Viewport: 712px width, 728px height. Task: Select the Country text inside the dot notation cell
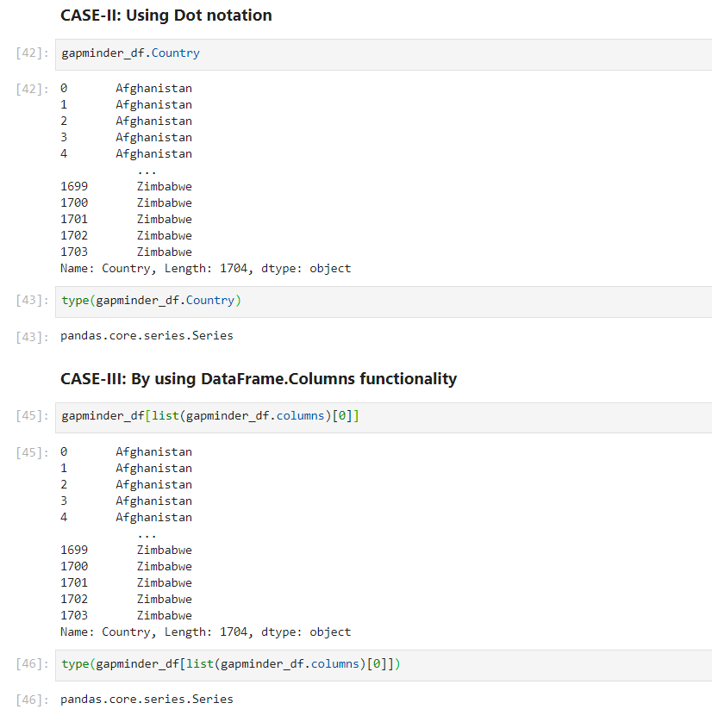175,53
